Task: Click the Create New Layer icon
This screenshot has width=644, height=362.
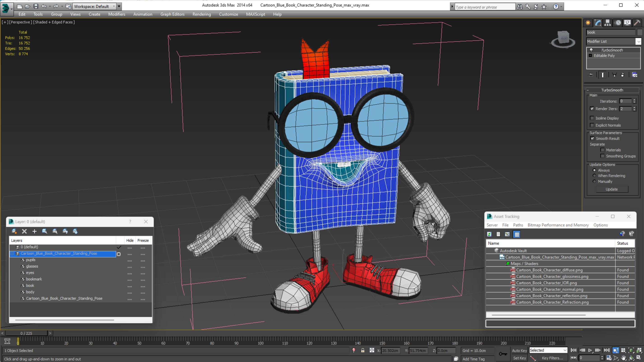Action: pos(14,231)
